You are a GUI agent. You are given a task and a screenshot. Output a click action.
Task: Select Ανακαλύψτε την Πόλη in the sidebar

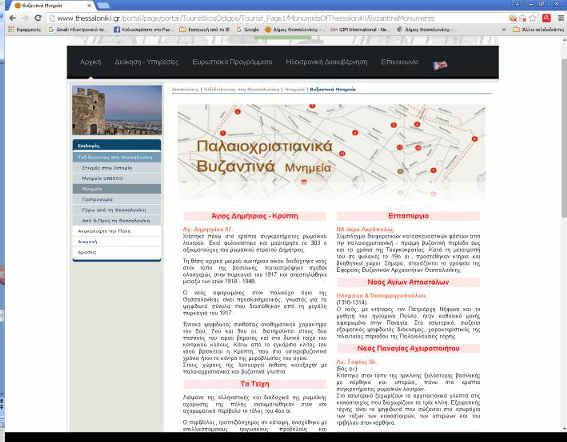pos(117,231)
